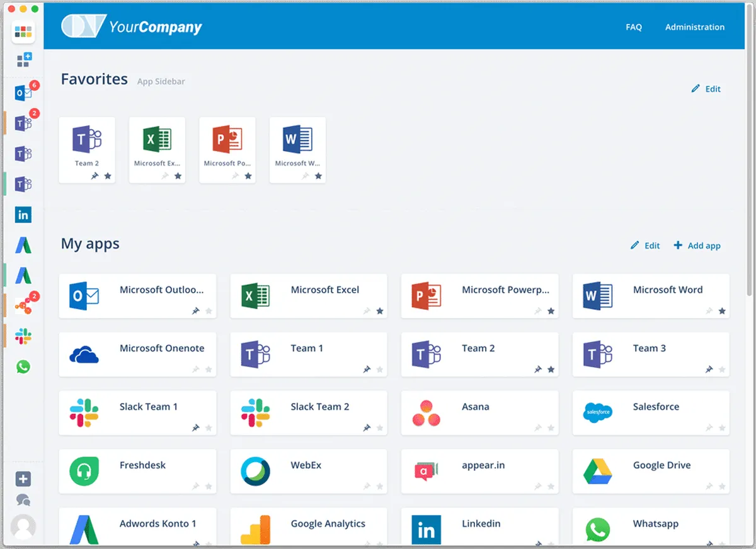Click the add-apps grid icon in sidebar
The image size is (756, 549).
[23, 60]
